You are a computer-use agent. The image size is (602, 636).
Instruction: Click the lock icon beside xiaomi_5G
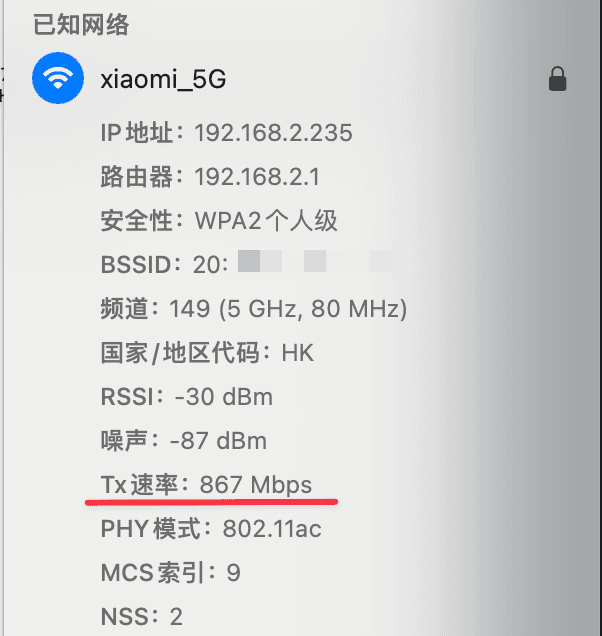click(x=557, y=79)
